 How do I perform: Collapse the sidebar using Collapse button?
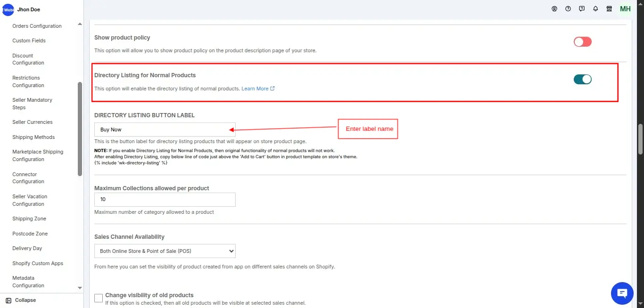[x=21, y=300]
